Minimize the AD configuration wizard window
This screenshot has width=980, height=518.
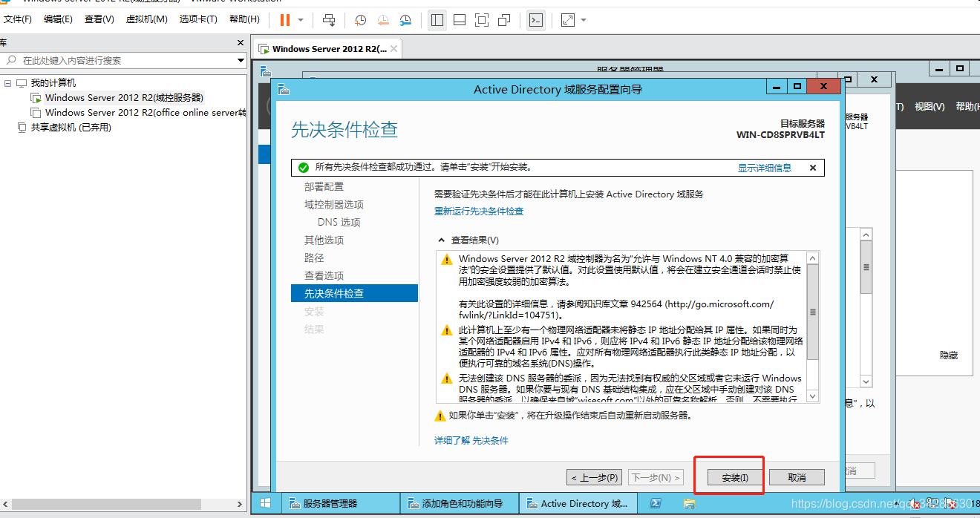pyautogui.click(x=776, y=86)
